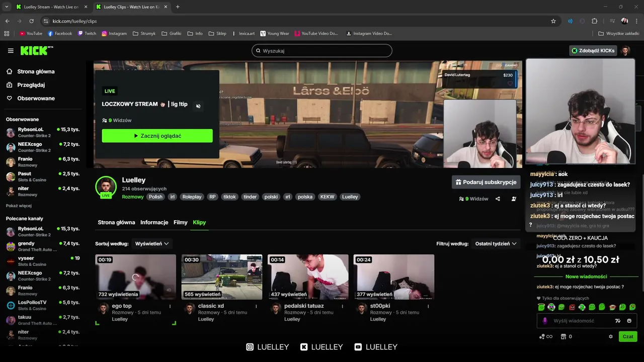
Task: Click the channel points infinity icon
Action: click(x=546, y=336)
